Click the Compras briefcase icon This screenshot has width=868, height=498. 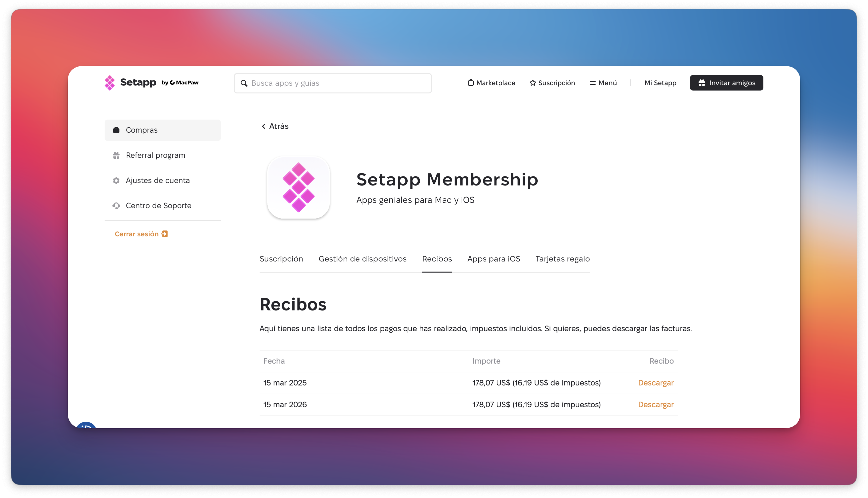click(116, 130)
